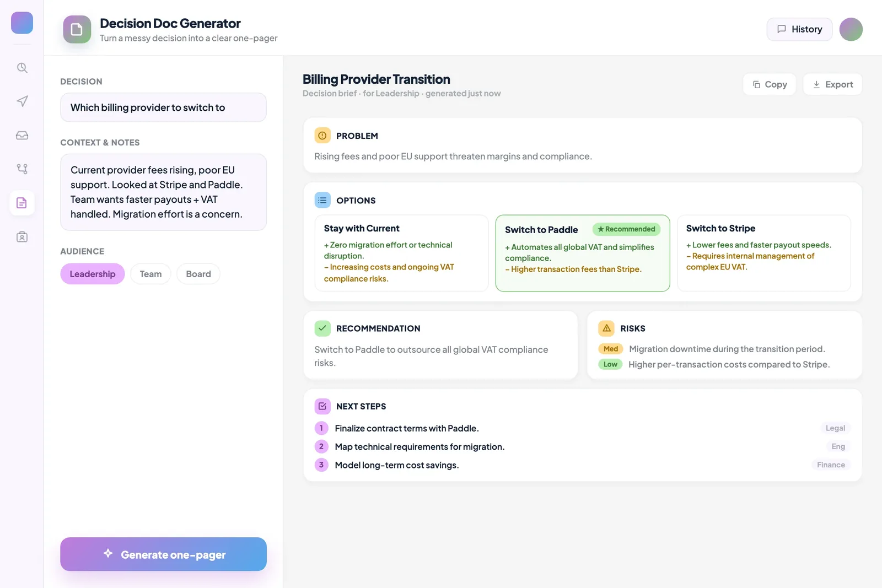The image size is (882, 588).
Task: Click step number 2 badge
Action: pos(321,446)
